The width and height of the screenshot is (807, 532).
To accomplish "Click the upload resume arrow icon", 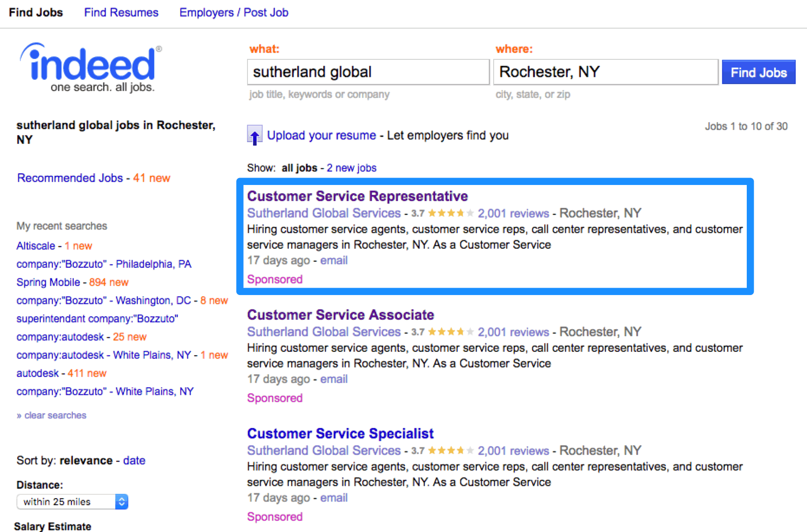I will click(254, 135).
